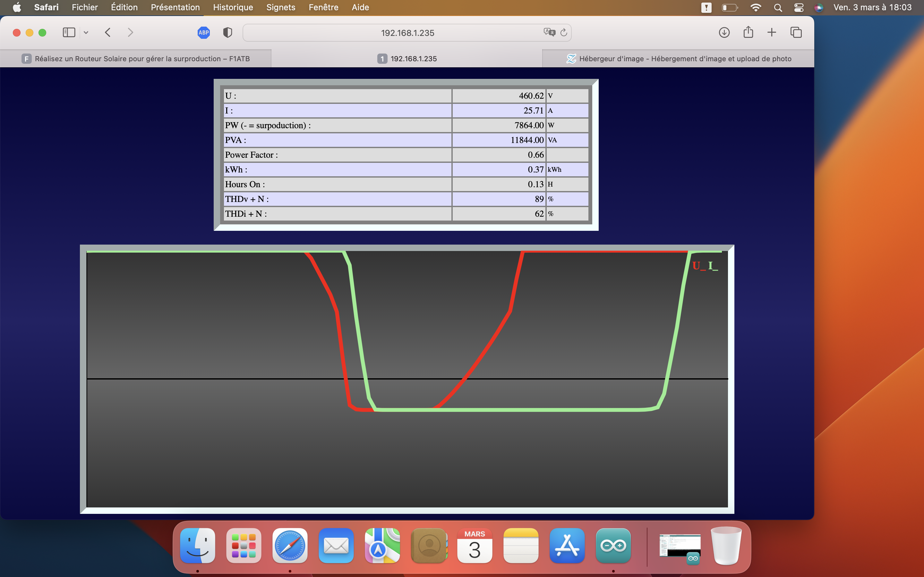Show tab overview icon
The image size is (924, 577).
point(796,32)
